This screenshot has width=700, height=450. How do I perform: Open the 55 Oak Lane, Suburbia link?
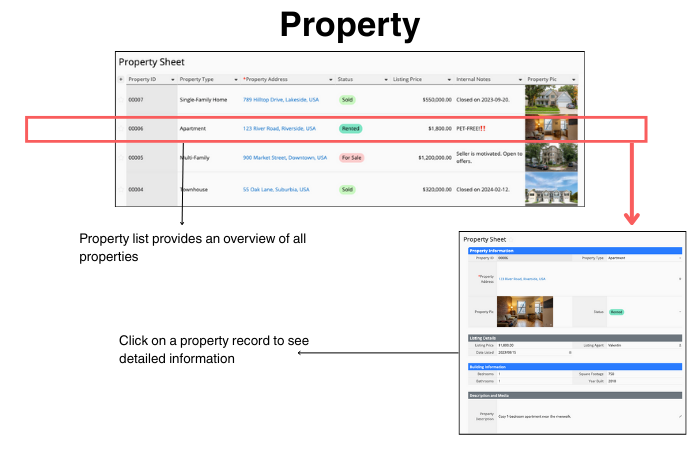point(274,188)
